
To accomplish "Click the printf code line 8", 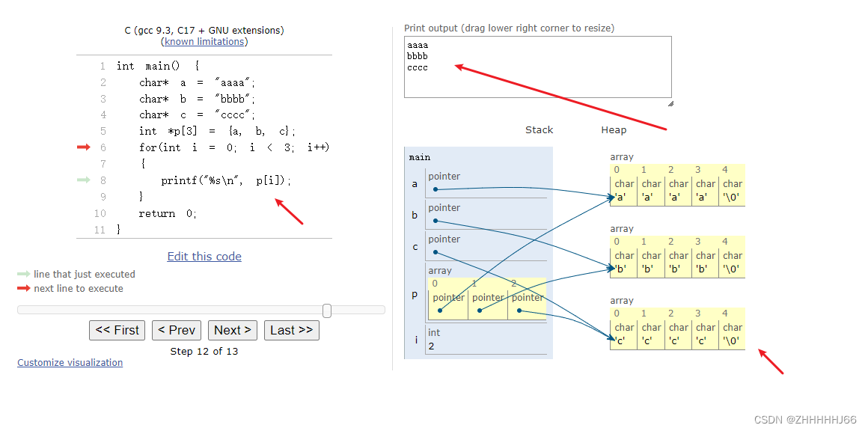I will (226, 180).
